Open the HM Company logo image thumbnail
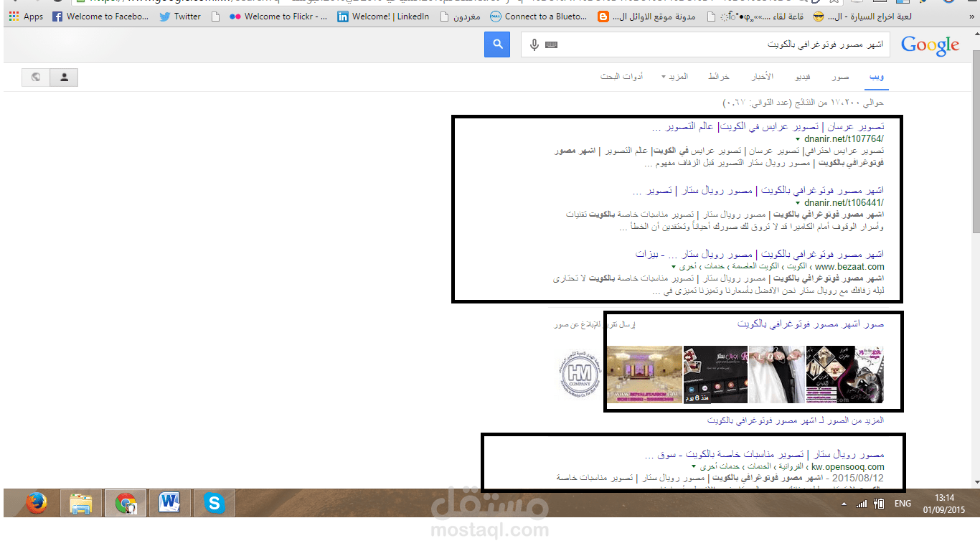Viewport: 980px width, 551px height. (x=579, y=375)
